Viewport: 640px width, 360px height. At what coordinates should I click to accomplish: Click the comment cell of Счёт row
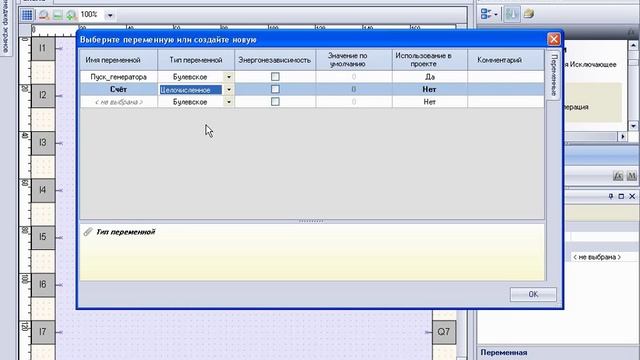[506, 89]
